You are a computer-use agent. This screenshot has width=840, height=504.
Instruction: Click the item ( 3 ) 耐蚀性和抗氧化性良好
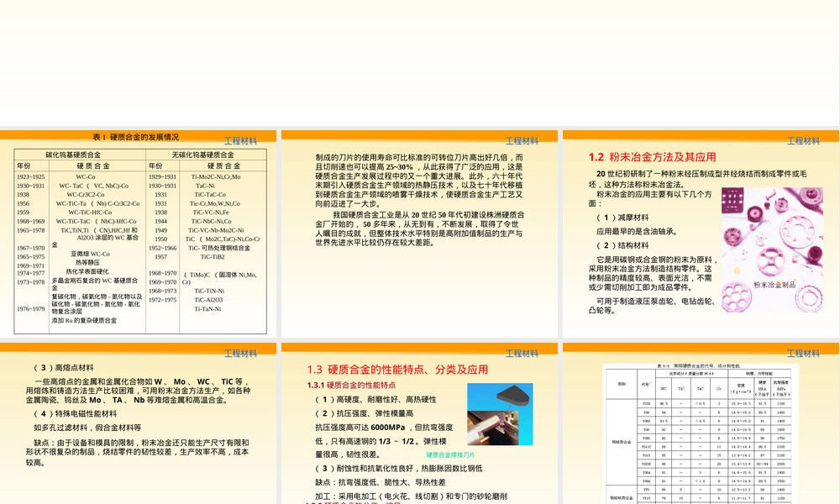point(398,468)
